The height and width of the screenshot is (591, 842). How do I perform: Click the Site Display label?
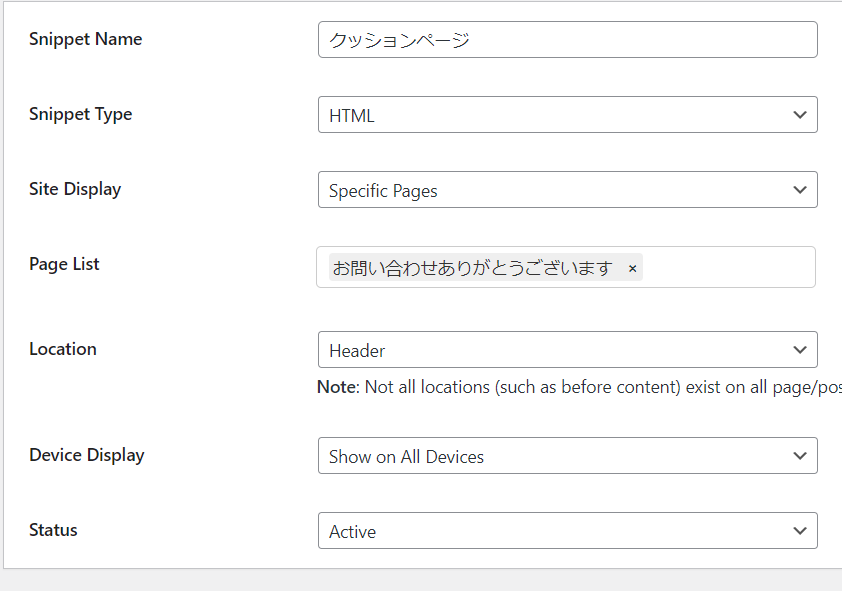[x=75, y=189]
